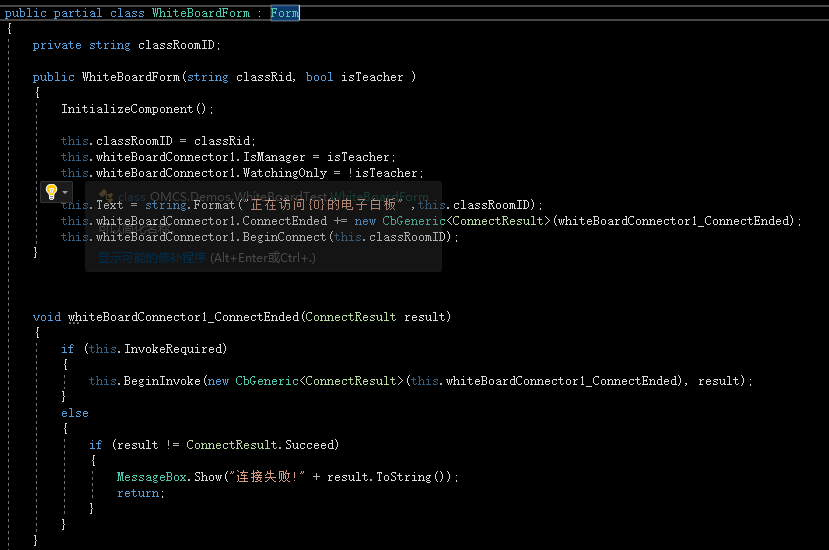This screenshot has width=829, height=550.
Task: Click the result parameter in handler signature
Action: [x=425, y=317]
